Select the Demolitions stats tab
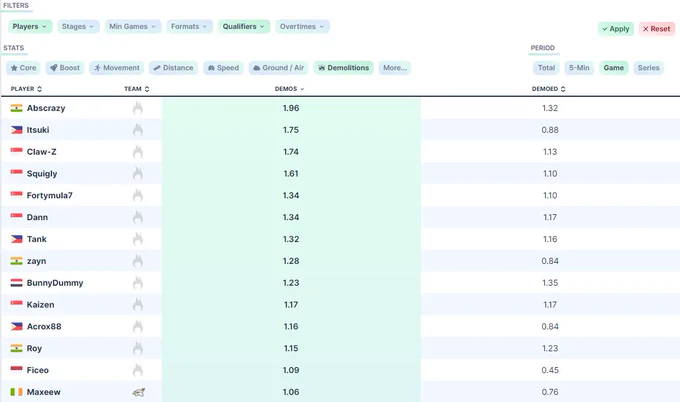This screenshot has width=680, height=402. (343, 68)
